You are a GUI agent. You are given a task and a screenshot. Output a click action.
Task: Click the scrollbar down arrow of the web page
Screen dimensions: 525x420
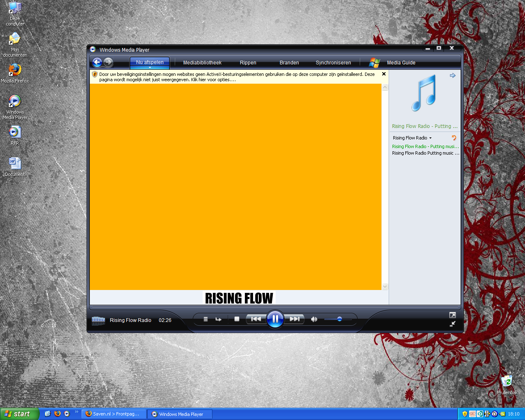(x=385, y=286)
